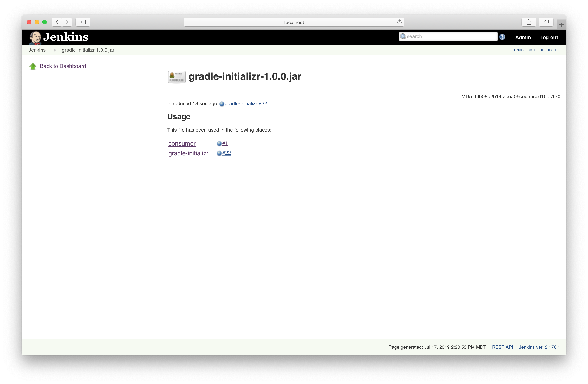
Task: Click Safari share icon
Action: click(528, 22)
